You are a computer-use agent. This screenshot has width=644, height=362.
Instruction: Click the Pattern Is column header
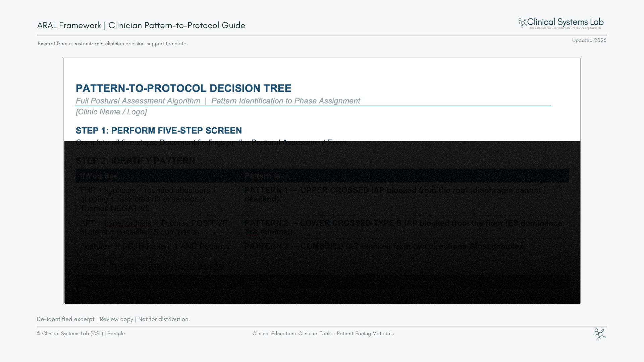[x=265, y=176]
